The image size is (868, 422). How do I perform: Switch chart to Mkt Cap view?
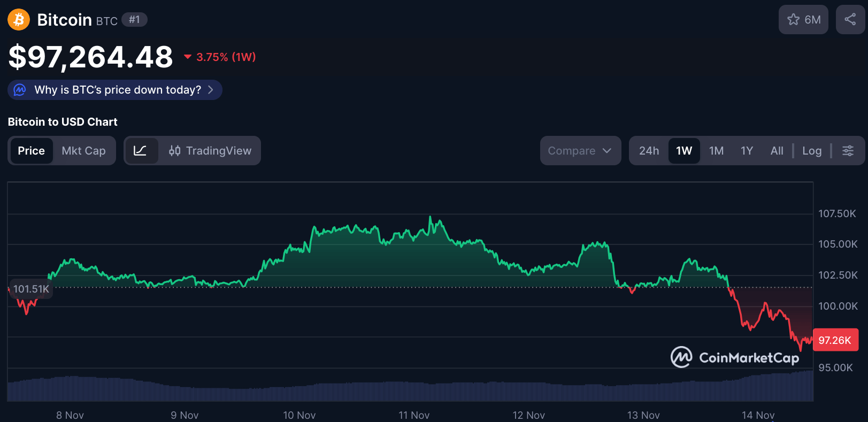(83, 151)
